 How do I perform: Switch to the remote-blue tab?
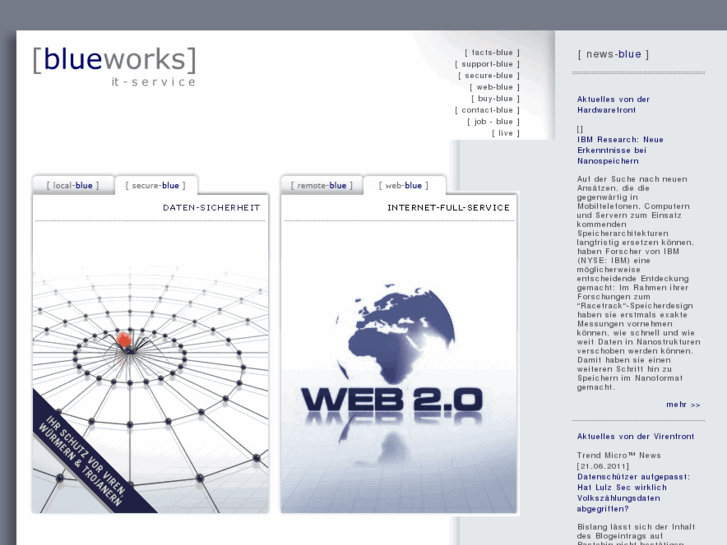322,186
